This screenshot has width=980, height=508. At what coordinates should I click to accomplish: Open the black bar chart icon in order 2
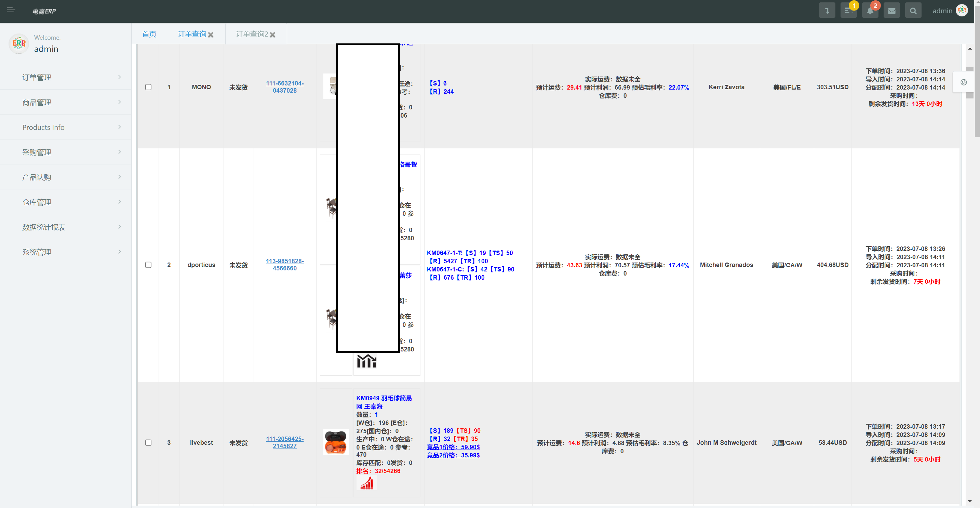click(366, 361)
